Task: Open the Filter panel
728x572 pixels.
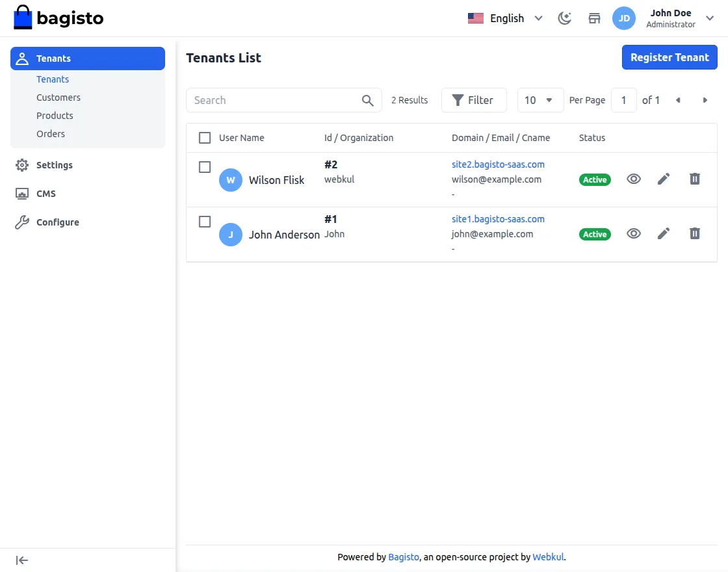Action: (474, 100)
